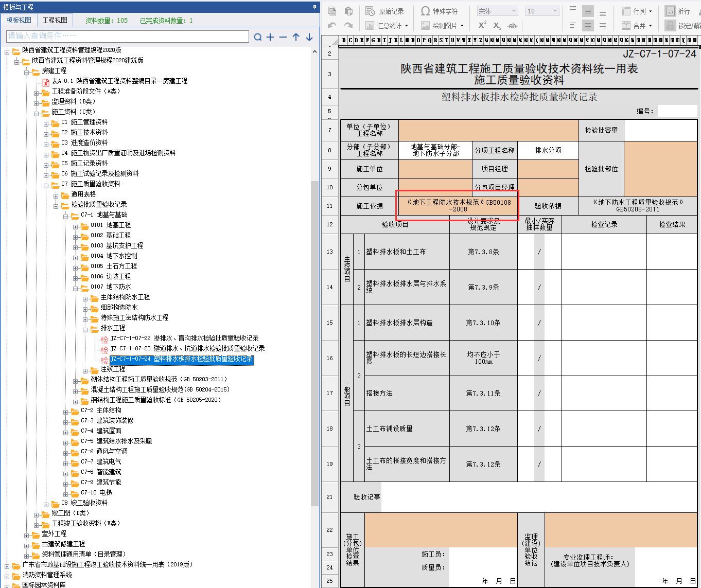Click the 施工依据 GB50108-2008 cell
Screen dimensions: 701x588
pos(458,206)
